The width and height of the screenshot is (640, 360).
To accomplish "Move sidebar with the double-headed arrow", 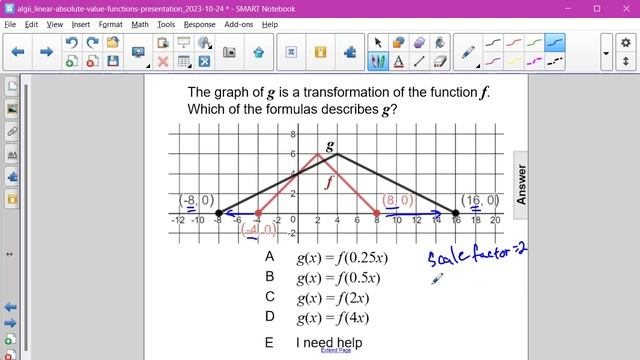I will (10, 254).
